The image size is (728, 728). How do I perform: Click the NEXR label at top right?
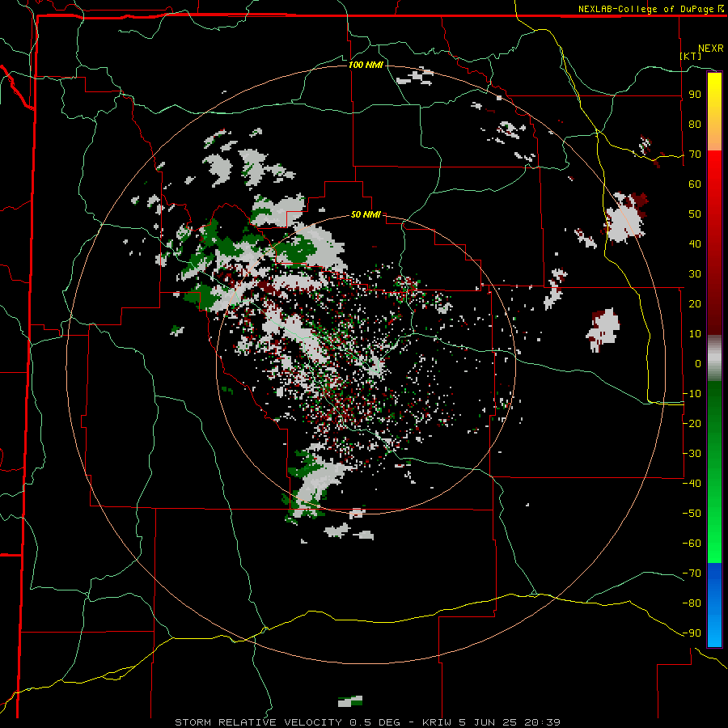(711, 49)
